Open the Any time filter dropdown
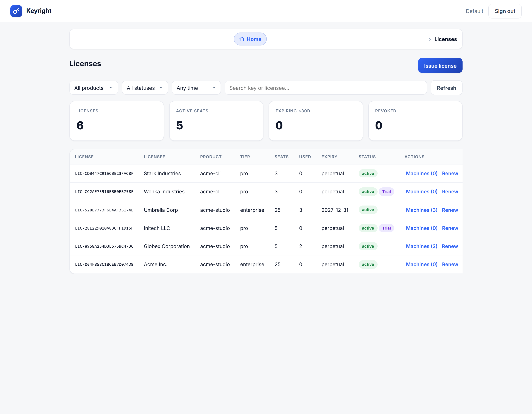This screenshot has height=414, width=532. 196,88
